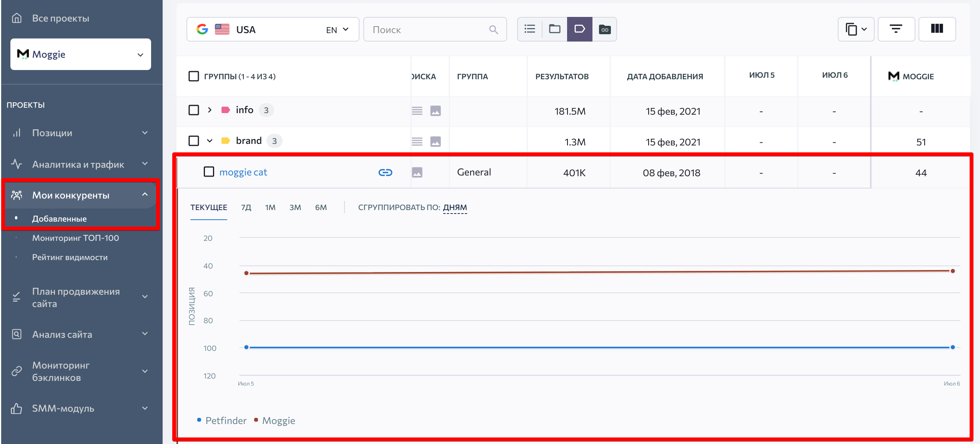The width and height of the screenshot is (980, 444).
Task: Click the Google search engine icon
Action: point(202,29)
